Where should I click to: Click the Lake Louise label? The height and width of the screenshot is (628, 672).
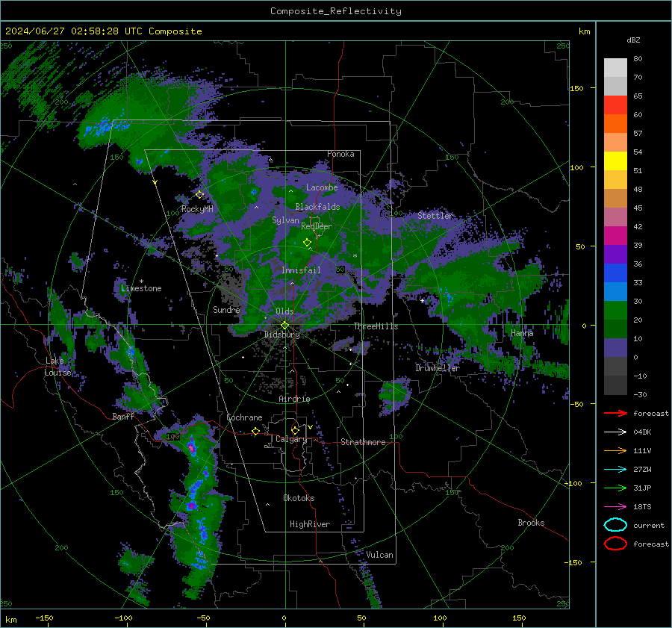coord(57,367)
